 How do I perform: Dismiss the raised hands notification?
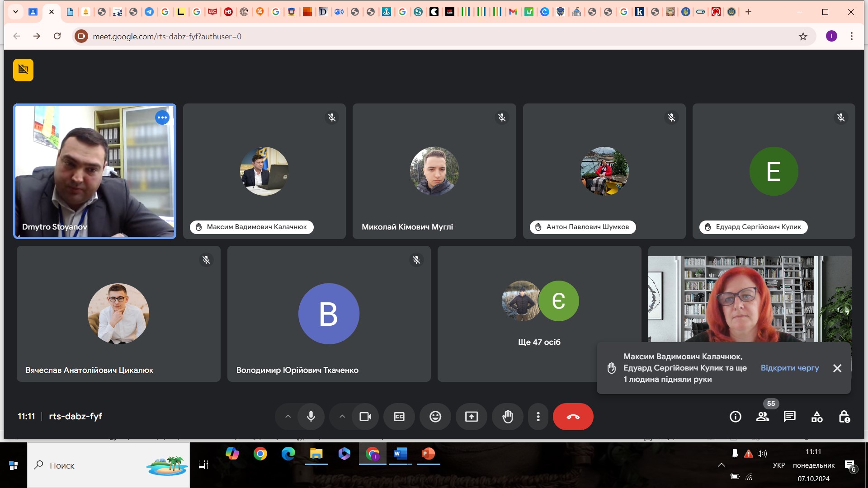point(837,368)
